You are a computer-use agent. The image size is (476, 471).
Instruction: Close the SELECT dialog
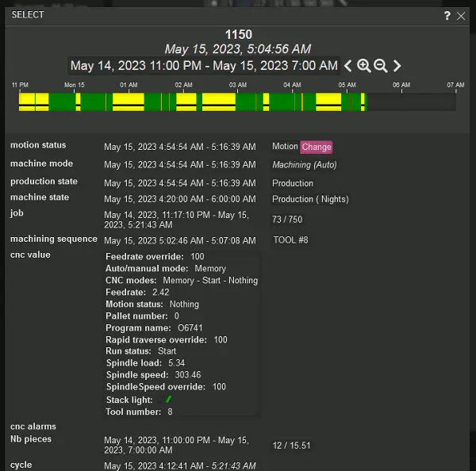click(x=461, y=15)
